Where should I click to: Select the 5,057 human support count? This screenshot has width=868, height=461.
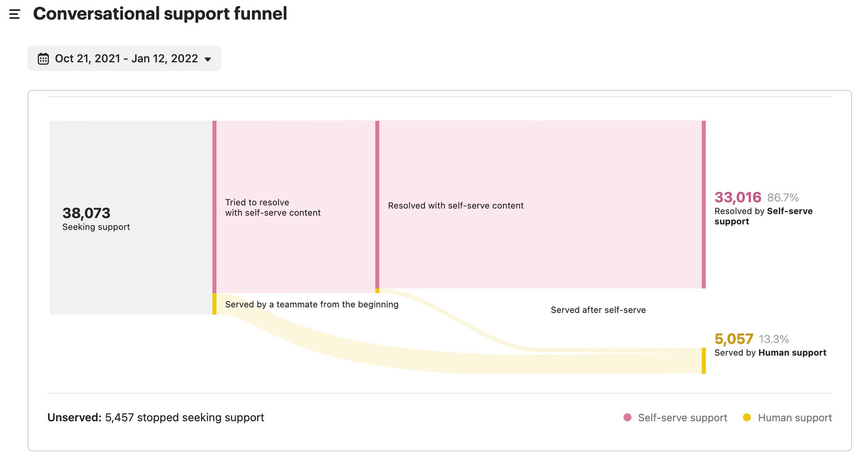[x=734, y=339]
